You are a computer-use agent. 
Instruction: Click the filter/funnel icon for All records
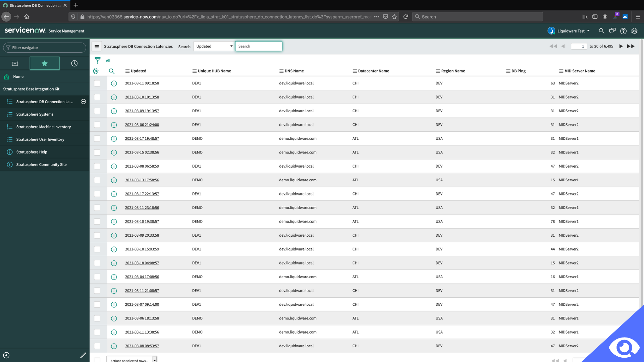pos(97,60)
